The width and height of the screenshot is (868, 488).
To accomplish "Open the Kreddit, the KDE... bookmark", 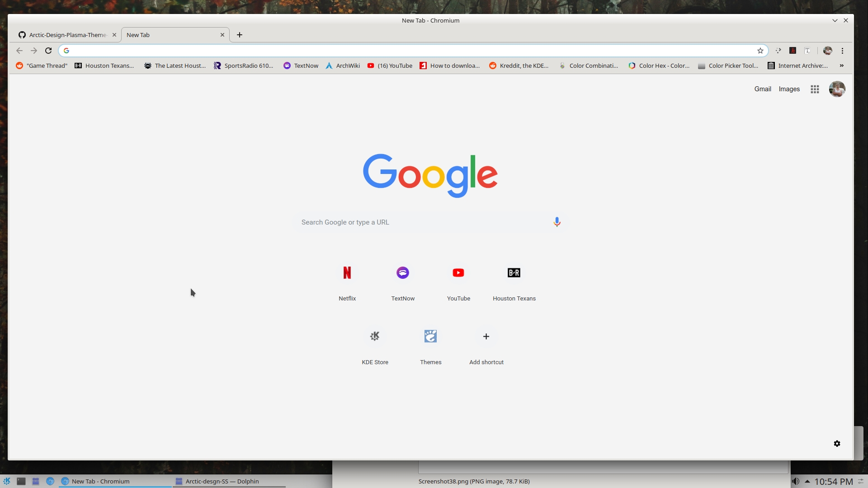I will point(519,66).
